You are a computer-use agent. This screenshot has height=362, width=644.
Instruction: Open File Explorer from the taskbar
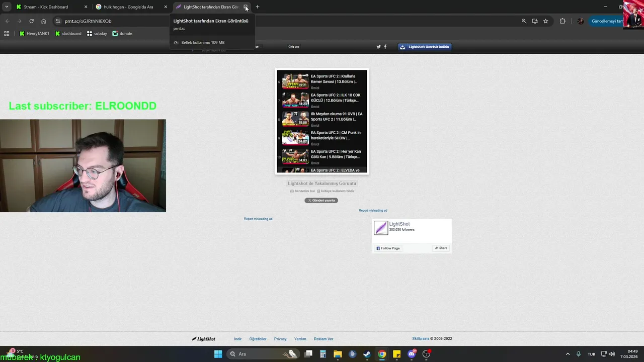pos(338,354)
